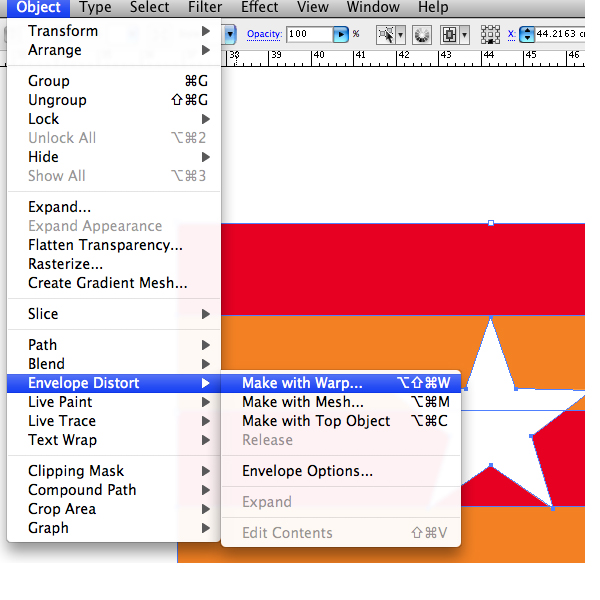
Task: Choose Envelope Options...
Action: point(341,471)
